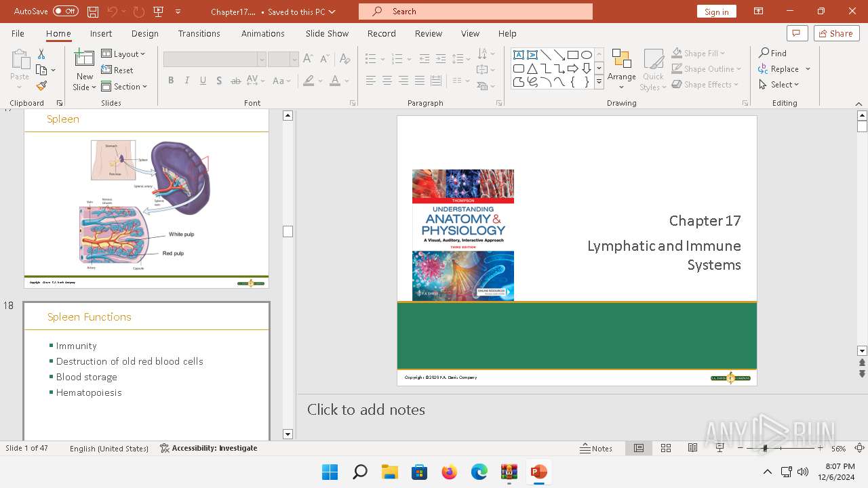Click the Undo arrow icon
The height and width of the screenshot is (488, 868).
coord(112,12)
